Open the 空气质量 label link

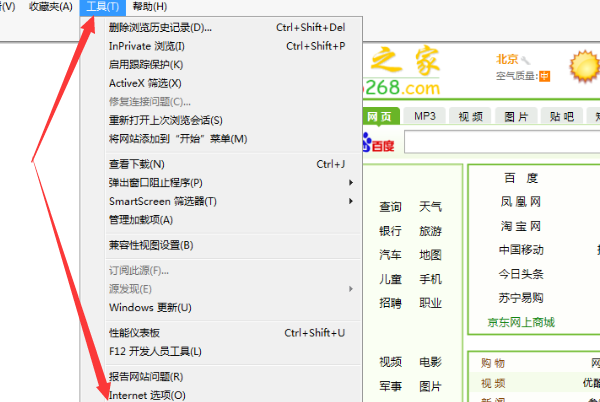517,76
